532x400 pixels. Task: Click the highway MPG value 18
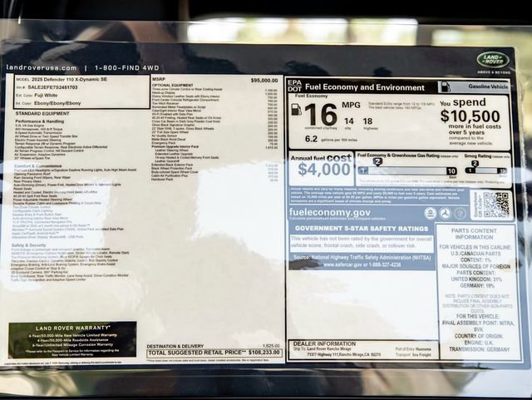click(x=367, y=121)
